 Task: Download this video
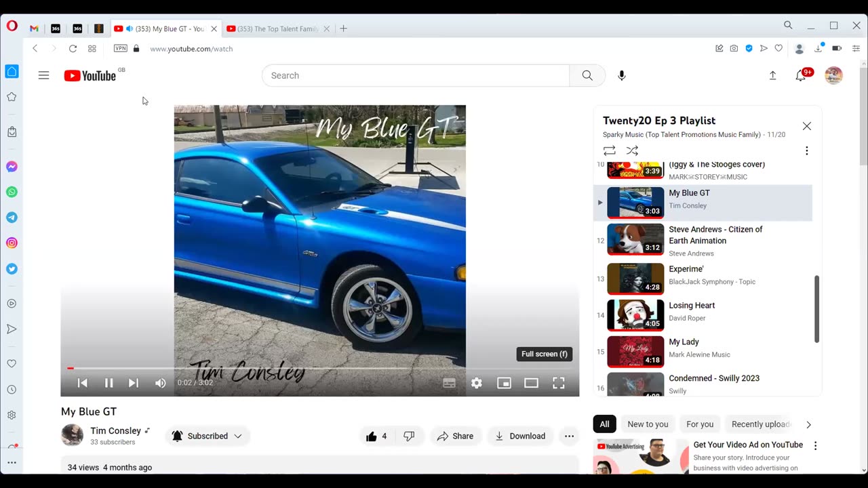click(520, 436)
